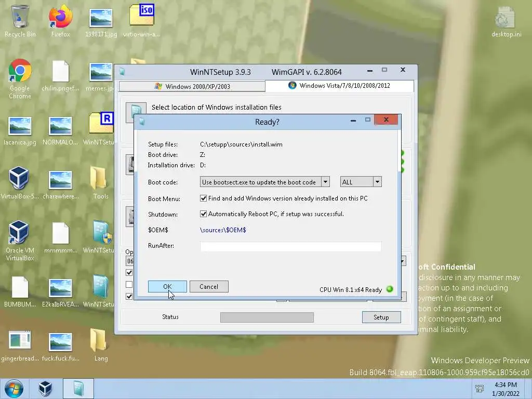532x399 pixels.
Task: Open Action Center tray icon
Action: click(x=479, y=389)
